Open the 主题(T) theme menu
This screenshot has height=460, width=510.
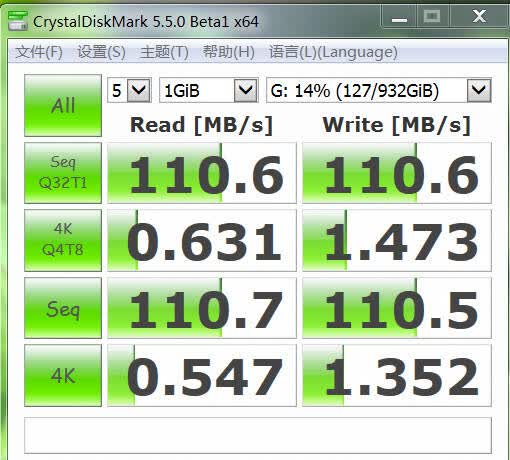[x=164, y=52]
